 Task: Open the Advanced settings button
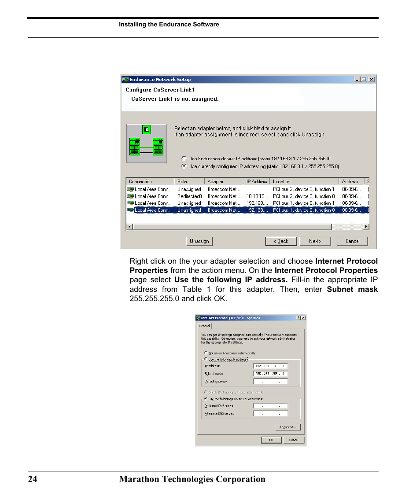pyautogui.click(x=288, y=427)
